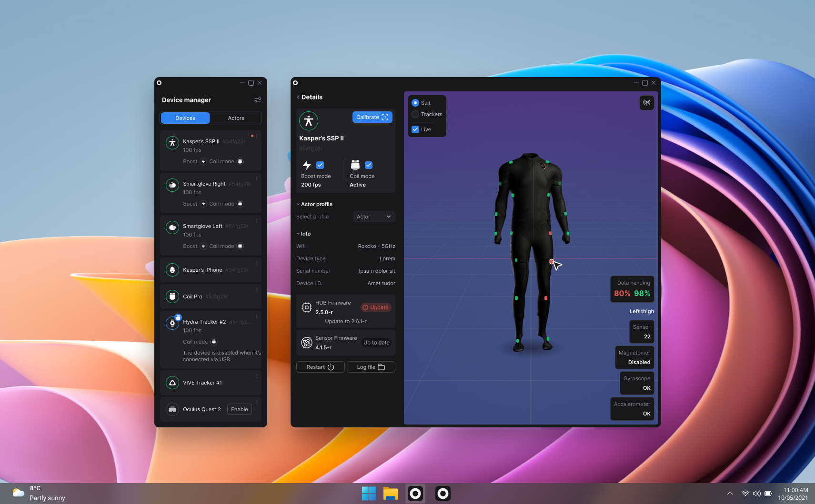Screen dimensions: 815x504
Task: Enable the Oculus Quest 2 device
Action: tap(240, 409)
